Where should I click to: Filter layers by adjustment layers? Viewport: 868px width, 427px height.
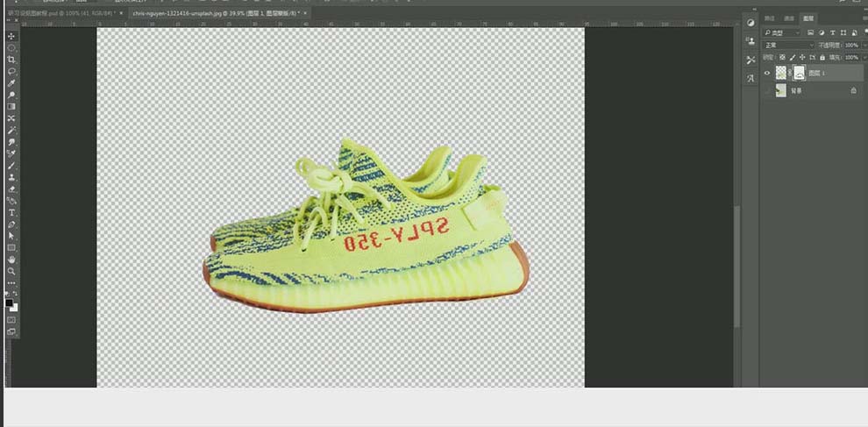coord(822,32)
